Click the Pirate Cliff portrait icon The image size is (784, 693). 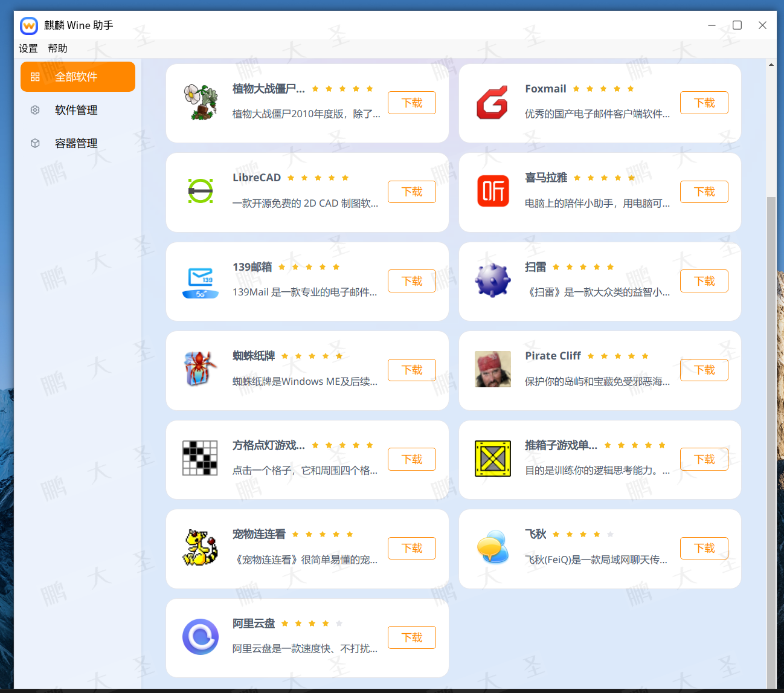pyautogui.click(x=493, y=369)
